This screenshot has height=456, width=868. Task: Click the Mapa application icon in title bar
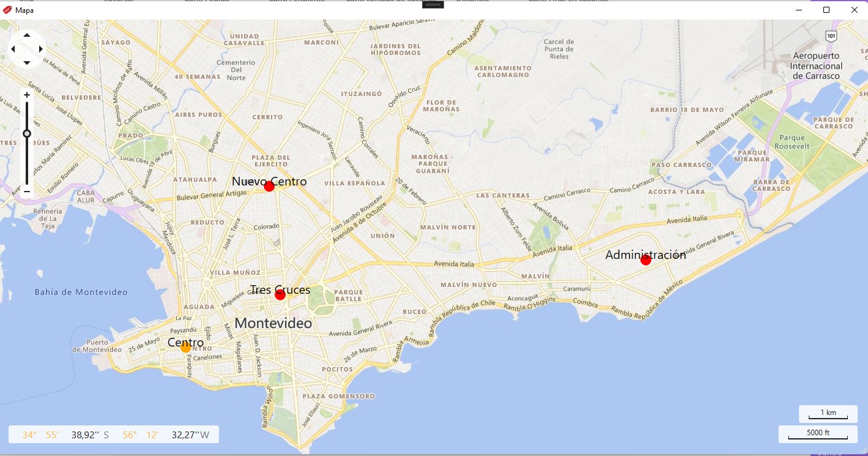point(7,10)
